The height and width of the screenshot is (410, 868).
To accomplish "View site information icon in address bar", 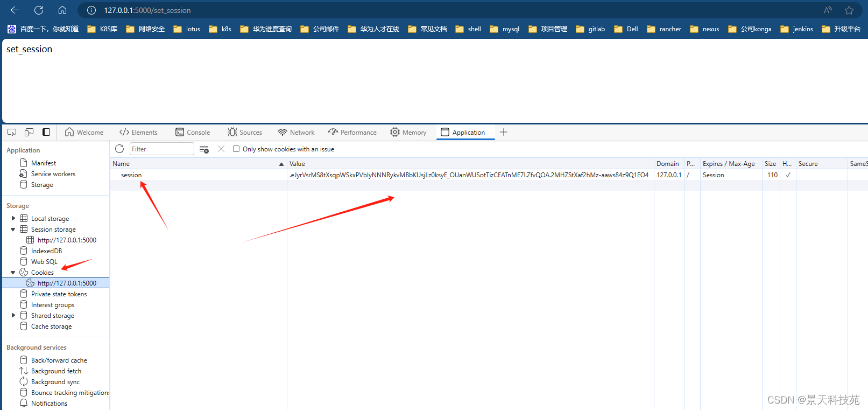I will [x=91, y=10].
